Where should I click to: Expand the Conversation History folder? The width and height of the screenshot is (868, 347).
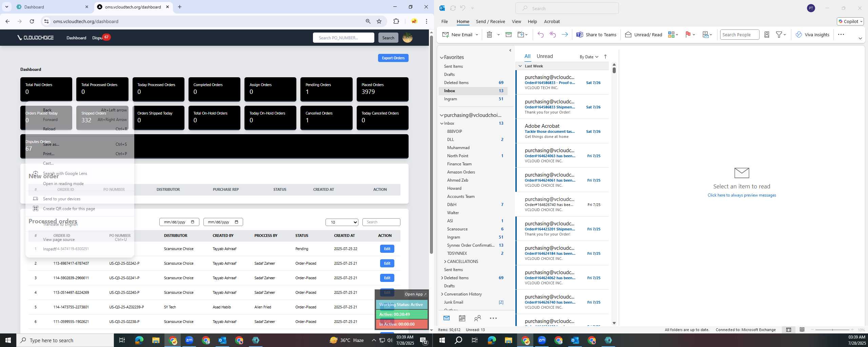(442, 294)
